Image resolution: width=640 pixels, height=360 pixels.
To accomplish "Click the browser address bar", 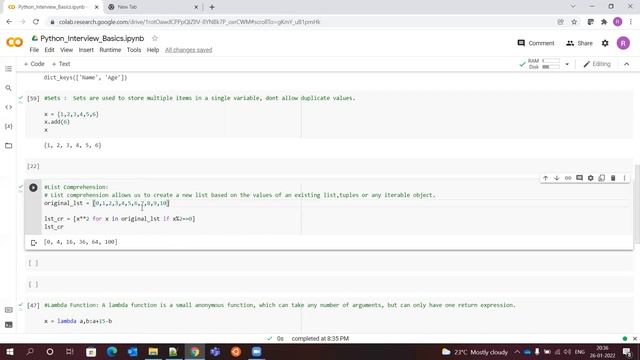I will (x=302, y=22).
